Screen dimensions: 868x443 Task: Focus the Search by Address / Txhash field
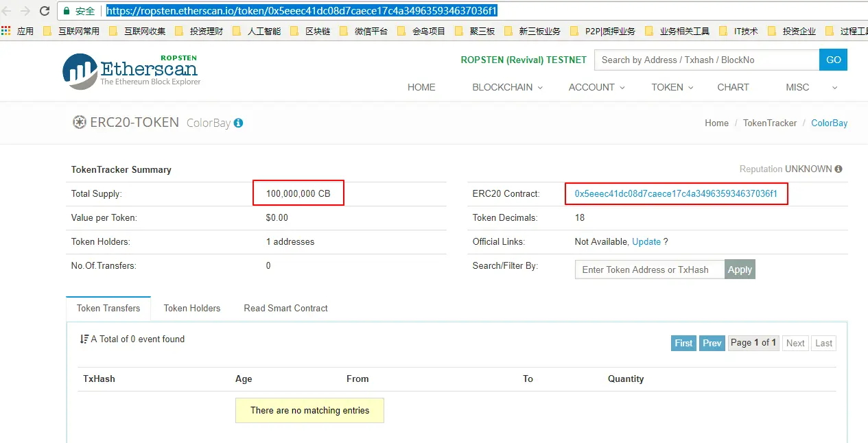707,60
